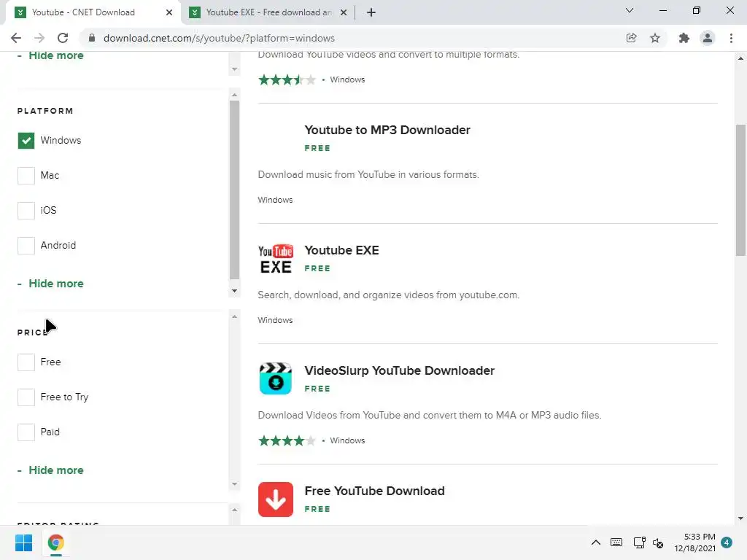Open the Youtube EXE listing title
Viewport: 747px width, 560px height.
tap(341, 251)
